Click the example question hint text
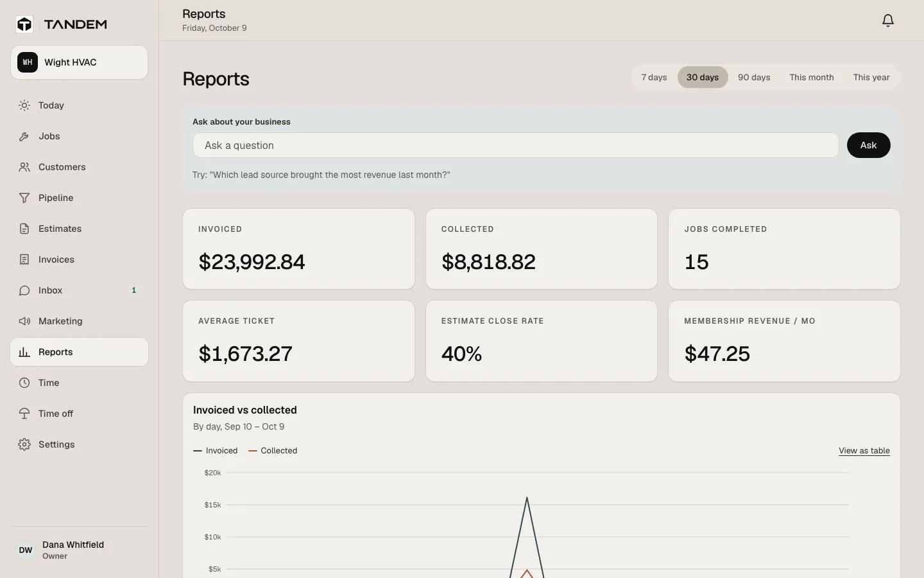This screenshot has width=924, height=578. 321,175
